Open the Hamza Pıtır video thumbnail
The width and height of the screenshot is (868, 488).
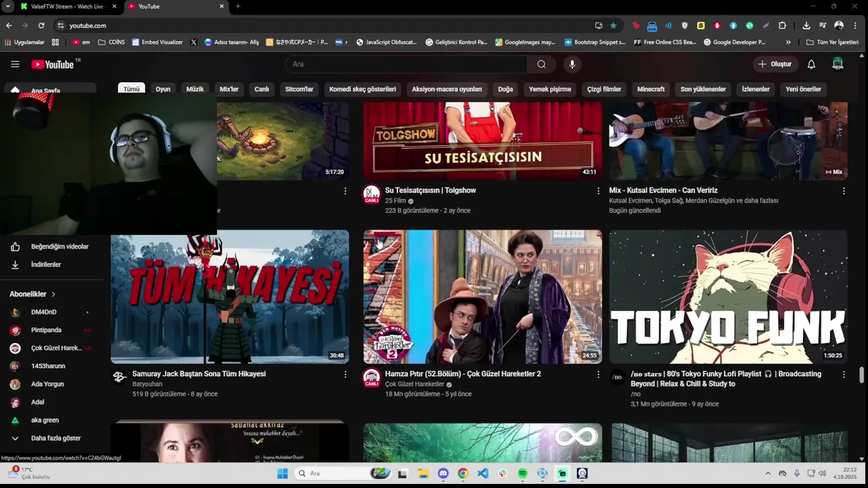click(482, 297)
